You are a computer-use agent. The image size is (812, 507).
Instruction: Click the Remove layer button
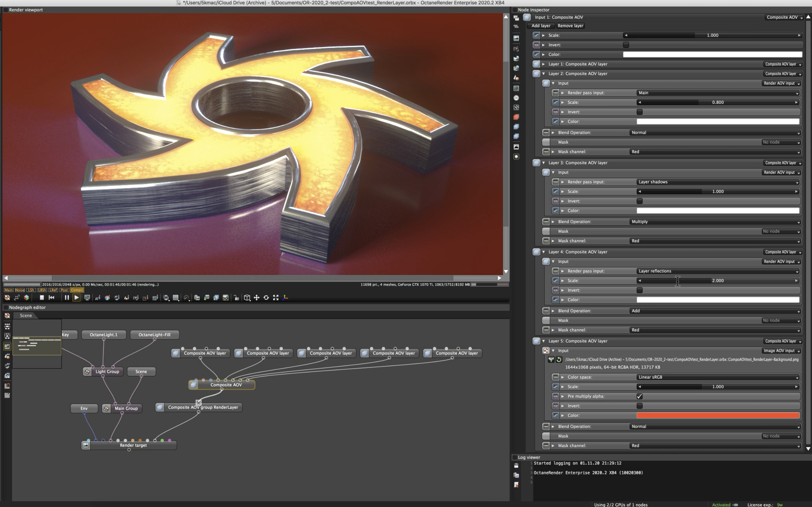tap(570, 26)
